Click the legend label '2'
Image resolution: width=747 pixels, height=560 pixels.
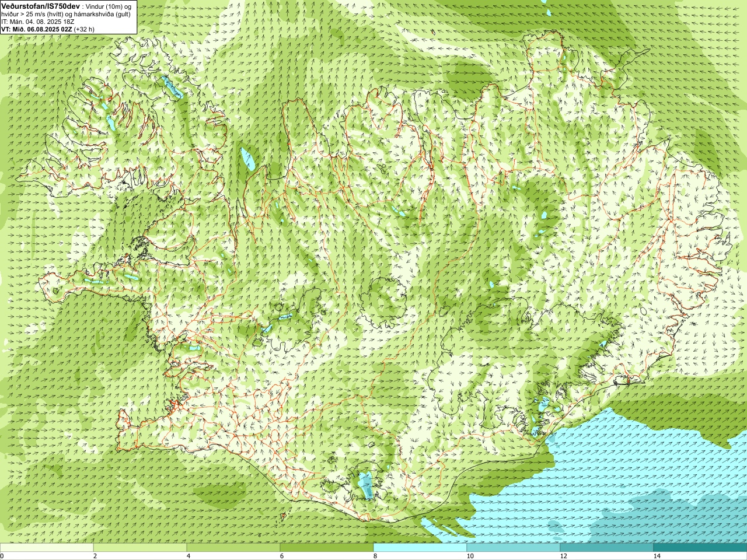coord(95,556)
